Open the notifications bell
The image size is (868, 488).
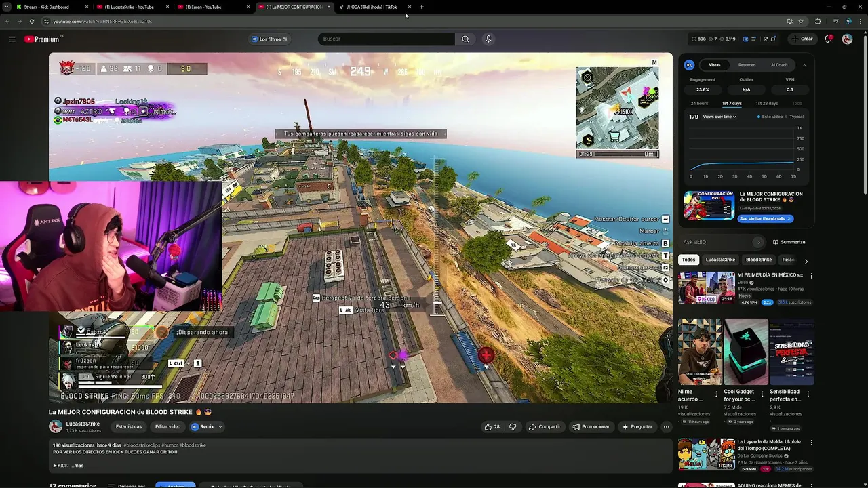[828, 39]
